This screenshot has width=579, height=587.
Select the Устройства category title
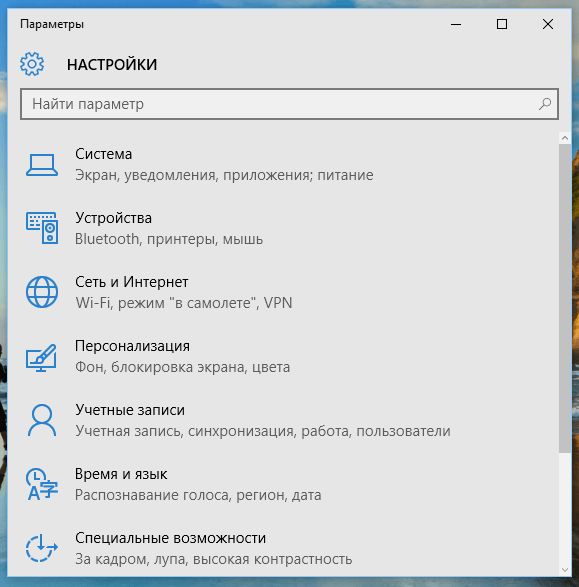(x=113, y=218)
